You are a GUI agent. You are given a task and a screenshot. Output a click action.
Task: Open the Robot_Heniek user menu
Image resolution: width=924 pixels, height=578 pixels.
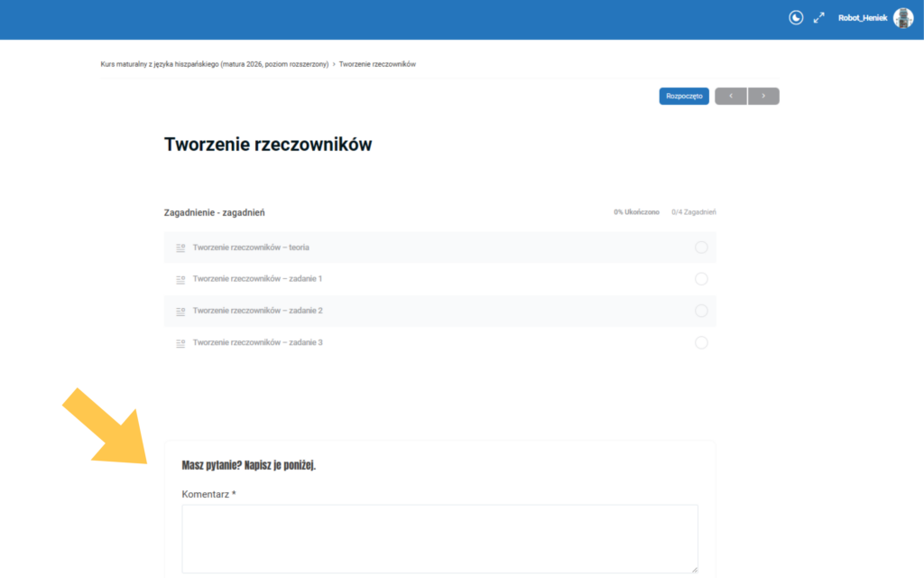pyautogui.click(x=862, y=18)
